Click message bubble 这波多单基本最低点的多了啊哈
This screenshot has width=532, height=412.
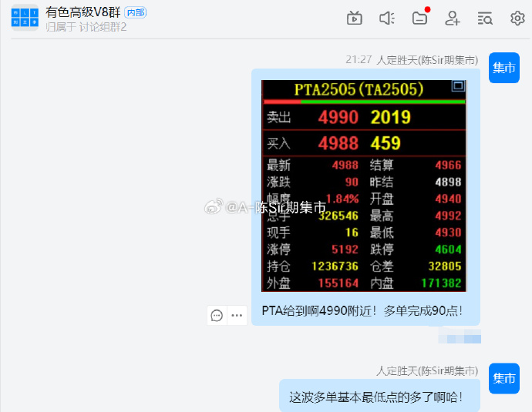click(379, 395)
